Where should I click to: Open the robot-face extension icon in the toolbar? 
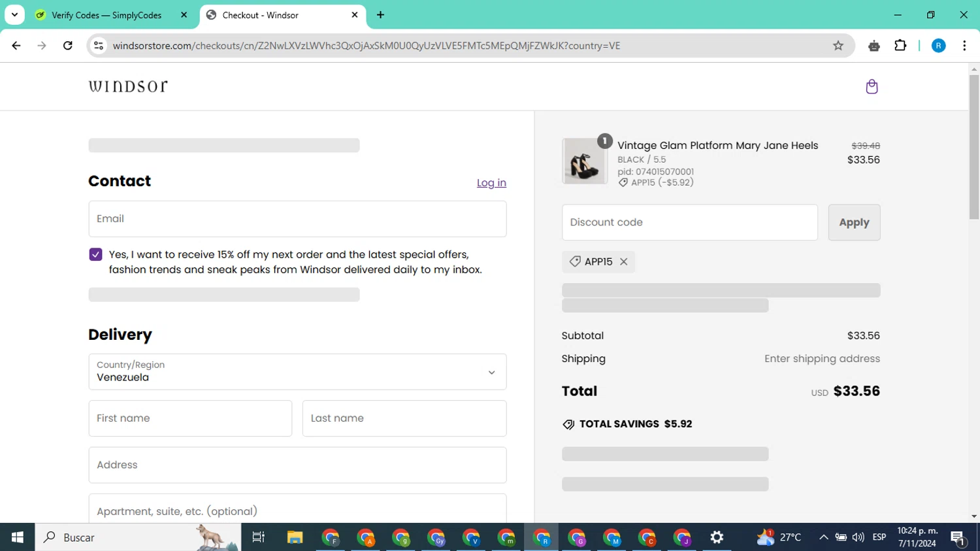point(874,46)
